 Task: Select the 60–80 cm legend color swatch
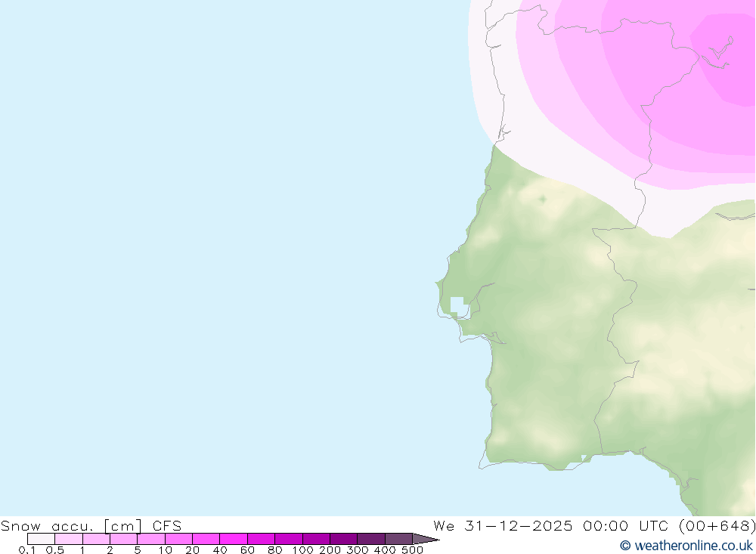pos(261,539)
